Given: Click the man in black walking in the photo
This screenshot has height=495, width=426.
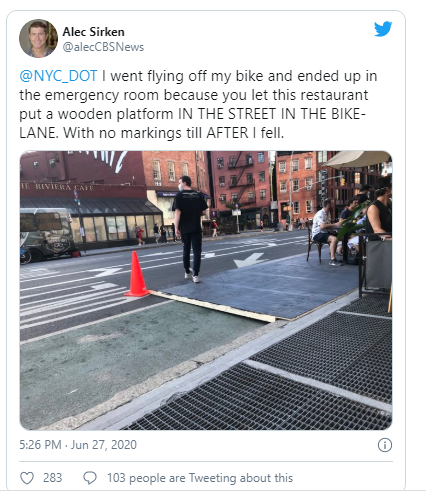Looking at the screenshot, I should [x=190, y=229].
